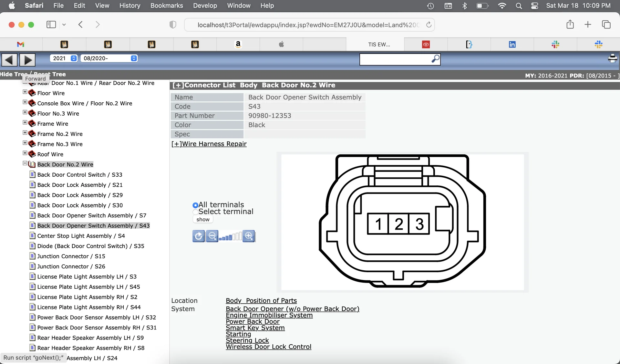
Task: Zoom in the connector diagram
Action: click(x=249, y=236)
